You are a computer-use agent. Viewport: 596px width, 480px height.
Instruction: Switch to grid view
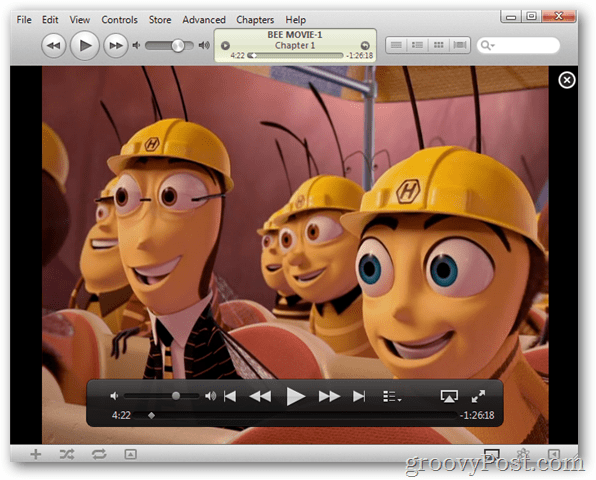tap(439, 45)
